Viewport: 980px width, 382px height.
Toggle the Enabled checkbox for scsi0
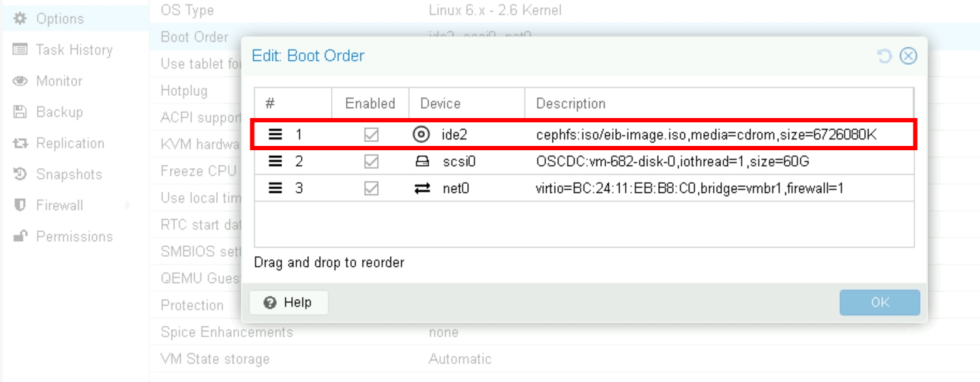(371, 162)
